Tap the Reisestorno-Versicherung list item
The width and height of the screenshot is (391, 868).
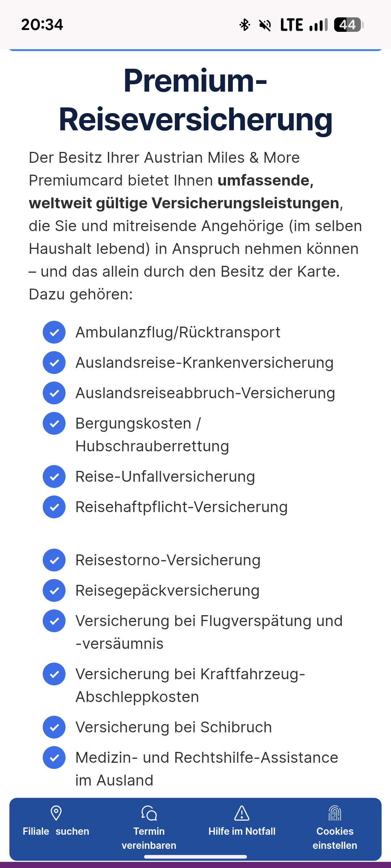pos(168,560)
